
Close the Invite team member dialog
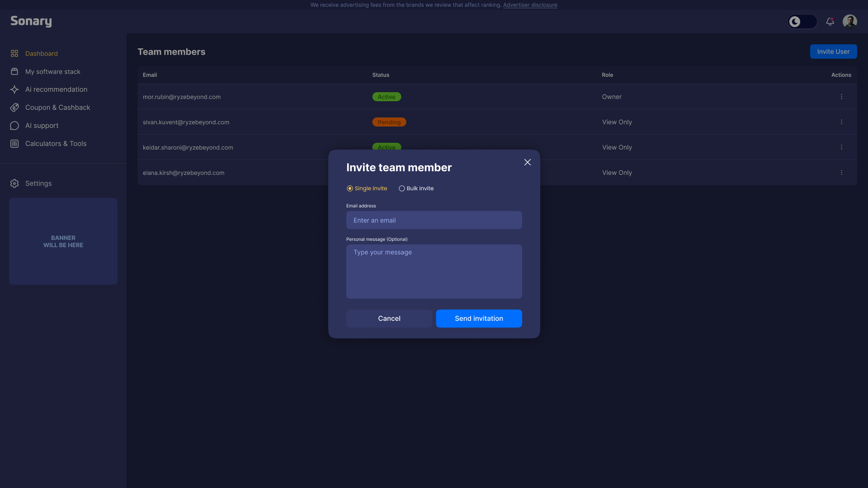[x=528, y=162]
